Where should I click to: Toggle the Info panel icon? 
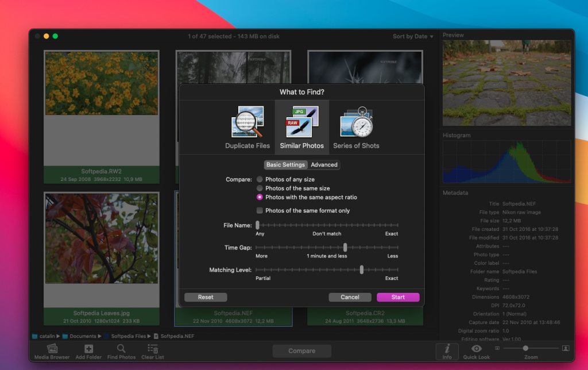click(447, 349)
